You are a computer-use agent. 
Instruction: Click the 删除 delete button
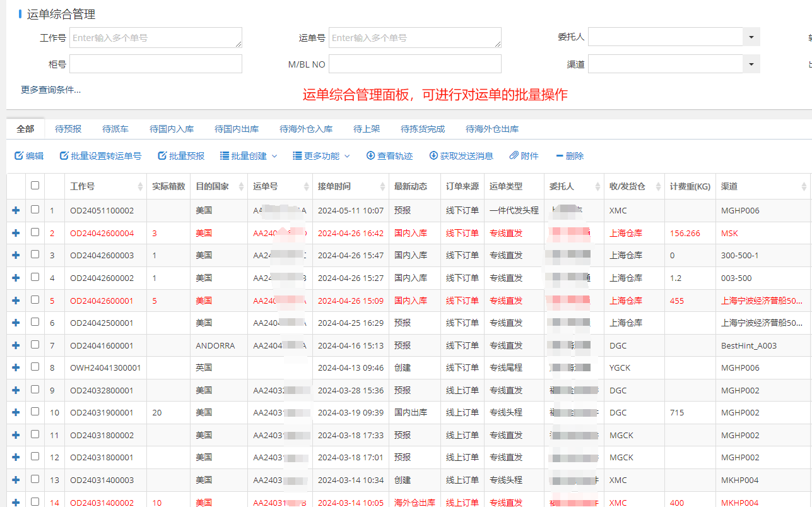pos(569,156)
